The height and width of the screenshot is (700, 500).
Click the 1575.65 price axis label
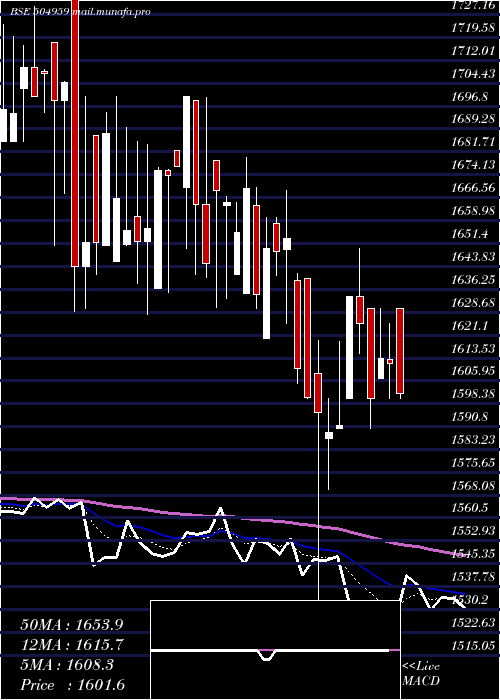pos(473,462)
